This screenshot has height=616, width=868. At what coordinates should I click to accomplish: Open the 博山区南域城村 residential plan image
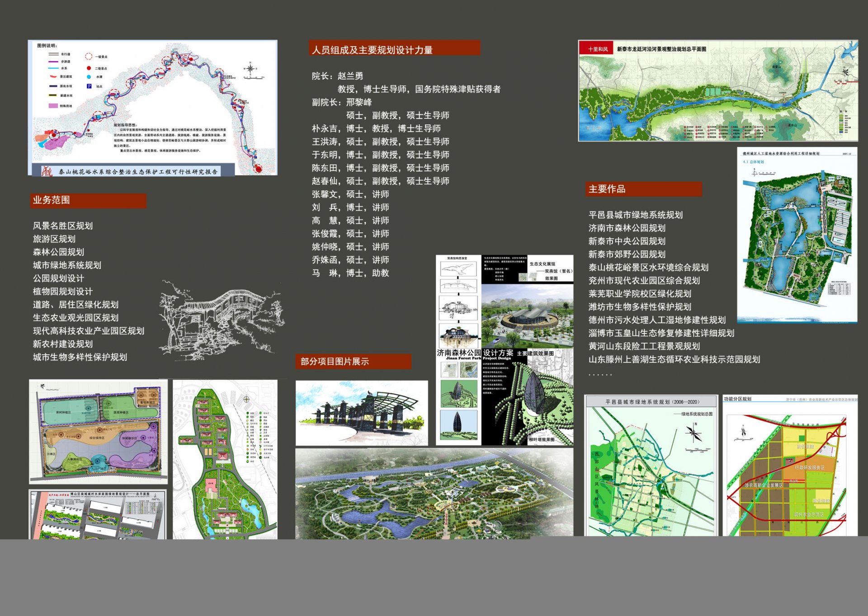(98, 514)
